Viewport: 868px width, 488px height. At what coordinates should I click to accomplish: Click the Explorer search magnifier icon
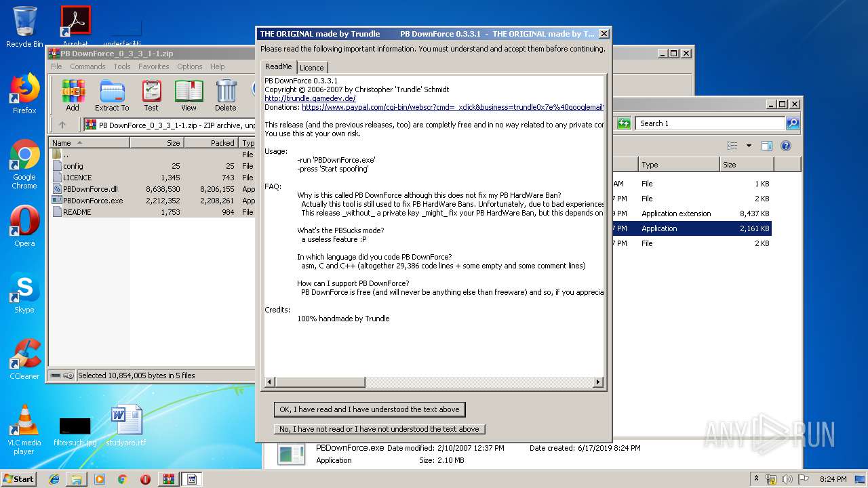click(792, 123)
